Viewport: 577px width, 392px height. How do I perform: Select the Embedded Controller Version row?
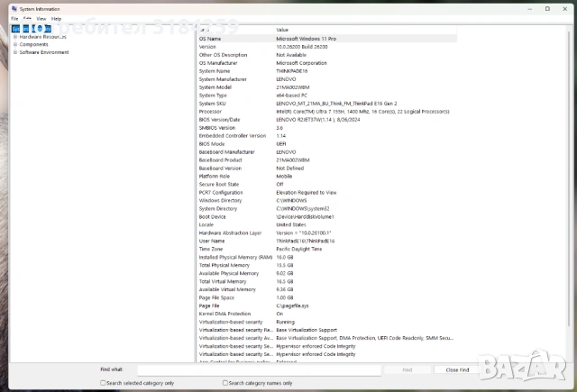tap(326, 136)
